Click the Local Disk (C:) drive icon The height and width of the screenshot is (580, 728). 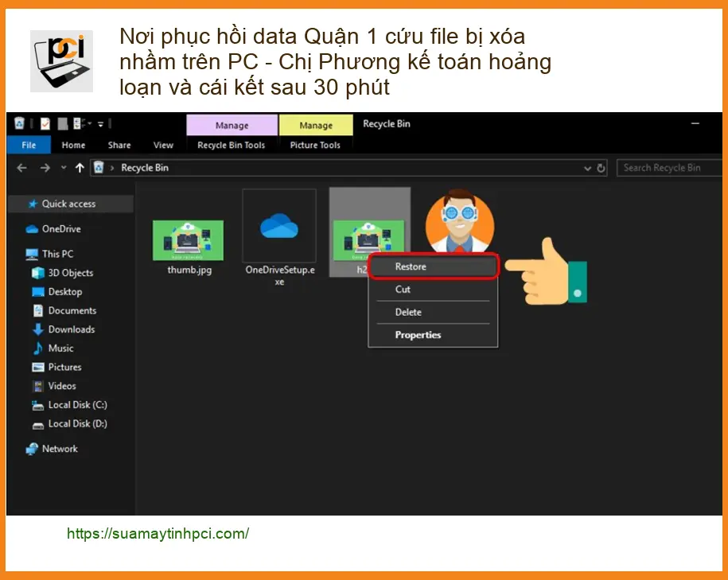pyautogui.click(x=37, y=406)
